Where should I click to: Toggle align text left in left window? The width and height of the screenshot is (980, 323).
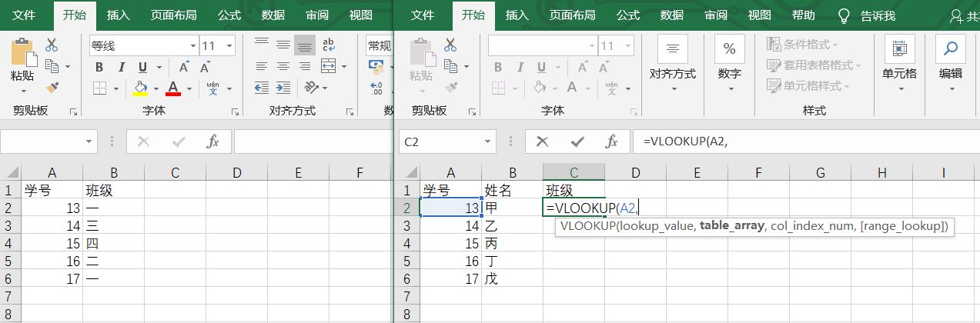262,66
